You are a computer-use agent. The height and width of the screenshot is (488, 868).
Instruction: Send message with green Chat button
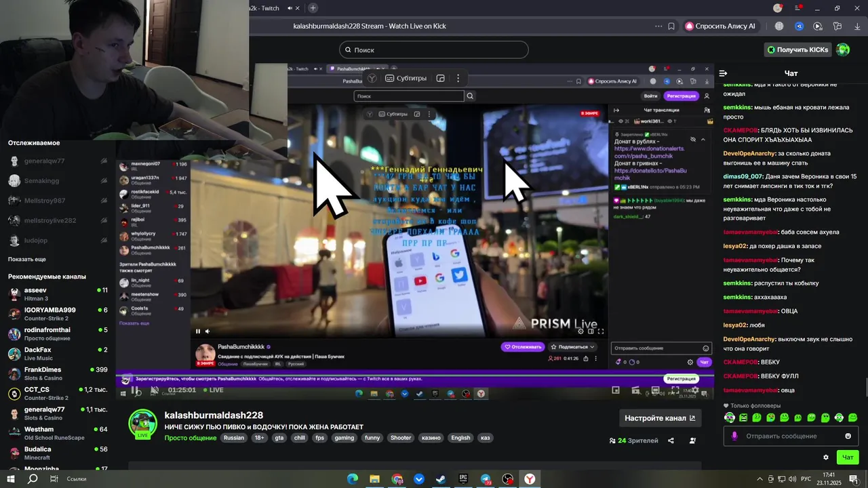pos(848,457)
